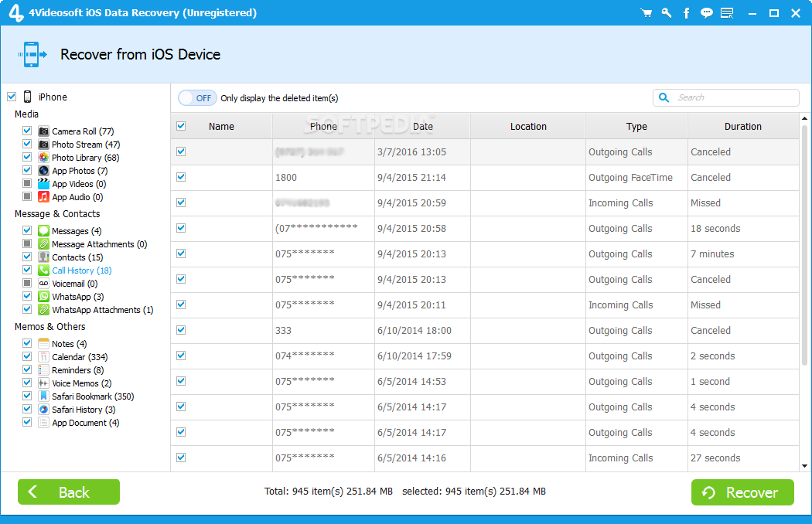
Task: Uncheck the Camera Roll checkbox
Action: point(27,131)
